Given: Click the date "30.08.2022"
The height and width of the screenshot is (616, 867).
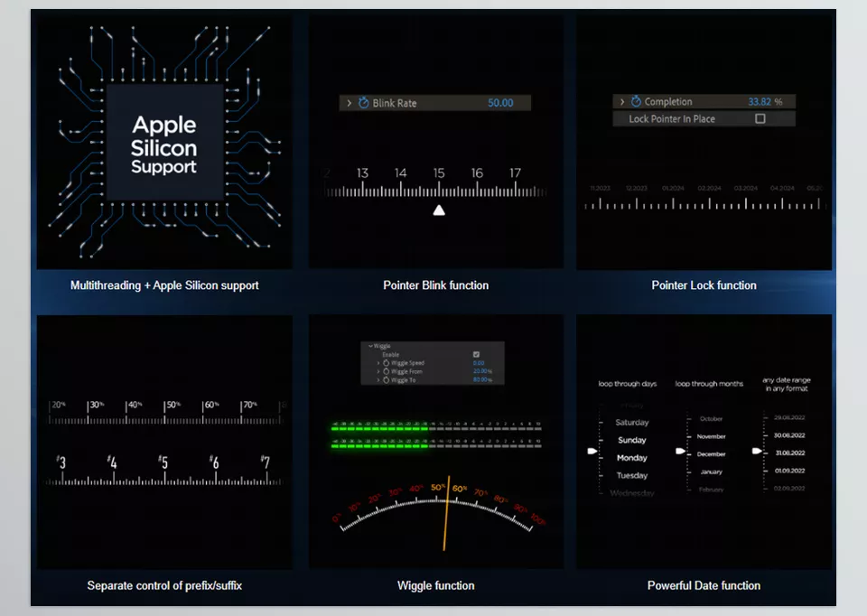Looking at the screenshot, I should pos(789,435).
